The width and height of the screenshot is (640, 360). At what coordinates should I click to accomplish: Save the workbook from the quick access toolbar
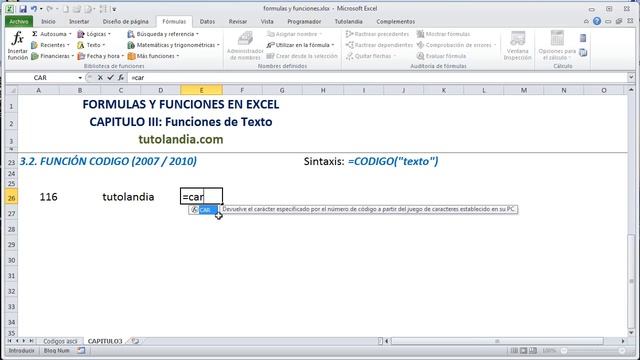[23, 9]
